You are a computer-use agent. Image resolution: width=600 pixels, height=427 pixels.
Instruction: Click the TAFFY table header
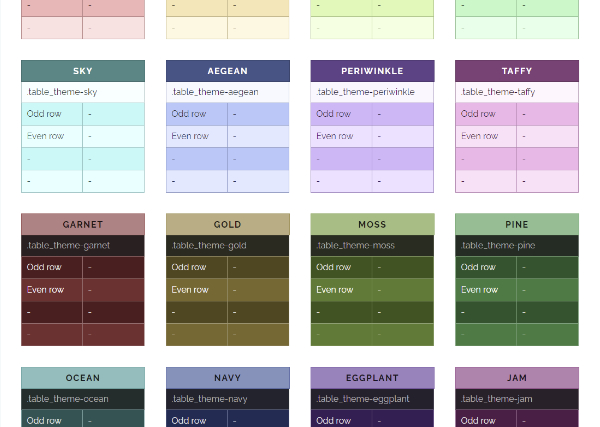[x=517, y=71]
